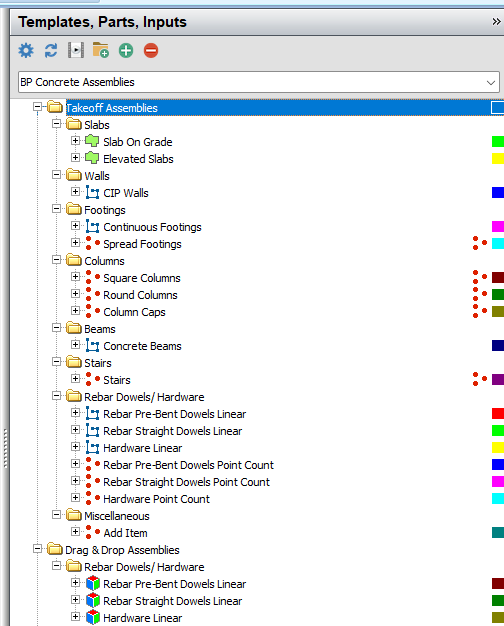
Task: Collapse the Takeoff Assemblies node
Action: coord(38,107)
